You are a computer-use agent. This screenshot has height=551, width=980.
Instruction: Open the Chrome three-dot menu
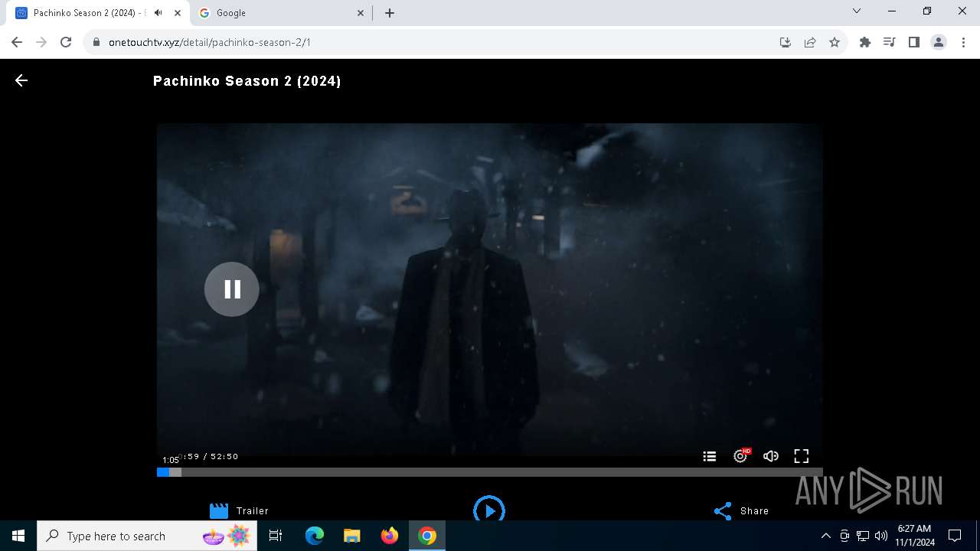[x=963, y=42]
